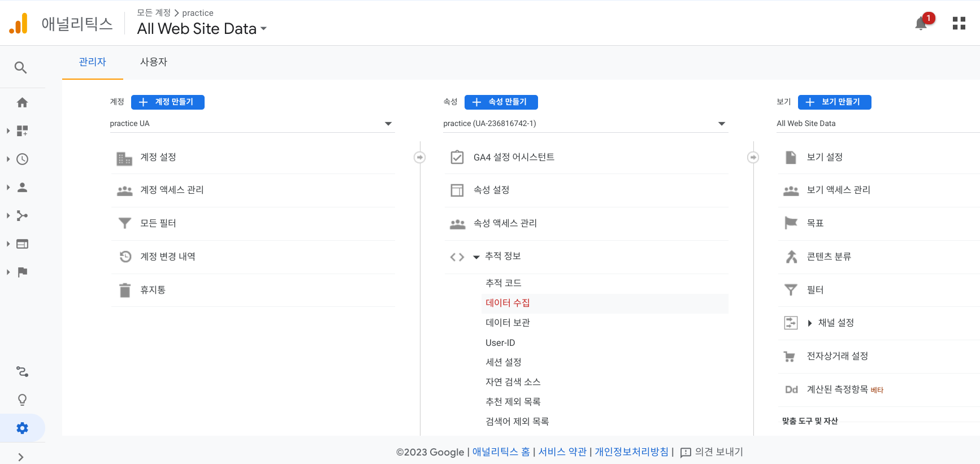Viewport: 980px width, 464px height.
Task: Click the notifications bell icon
Action: point(921,23)
